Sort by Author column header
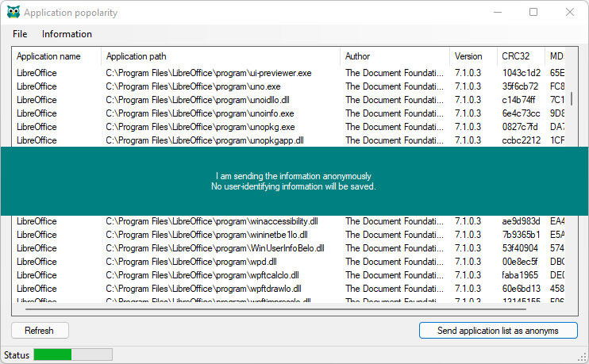 (395, 56)
